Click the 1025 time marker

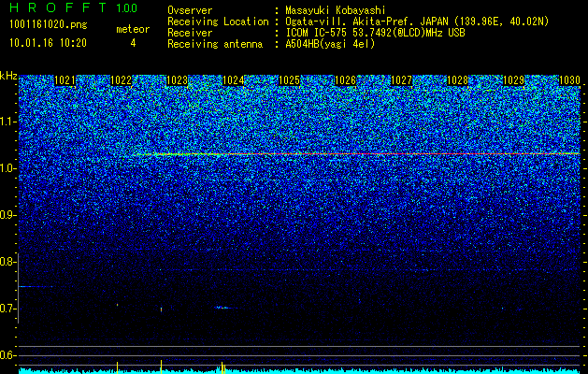click(x=290, y=80)
